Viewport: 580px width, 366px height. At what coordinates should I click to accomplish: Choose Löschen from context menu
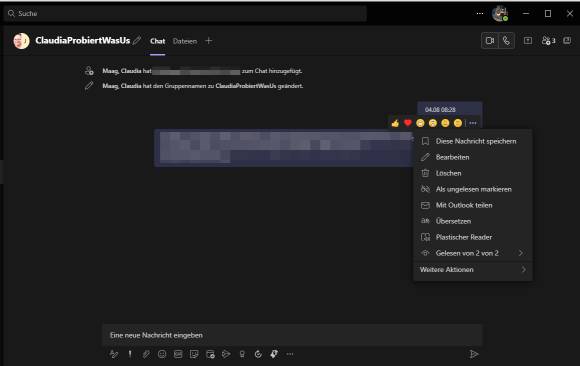point(473,173)
